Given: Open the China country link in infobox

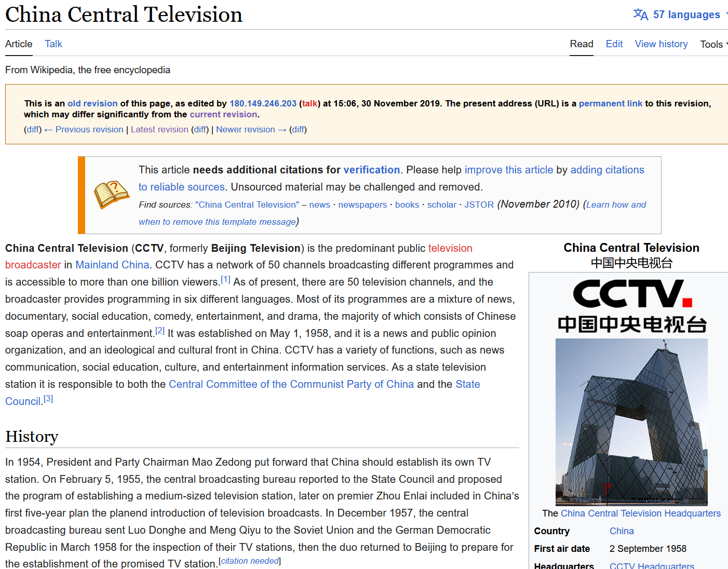Looking at the screenshot, I should (x=622, y=531).
